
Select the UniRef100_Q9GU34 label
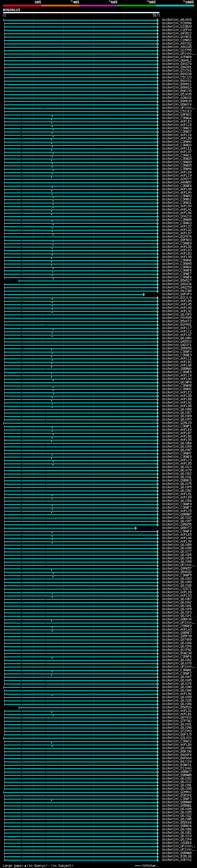(x=177, y=284)
